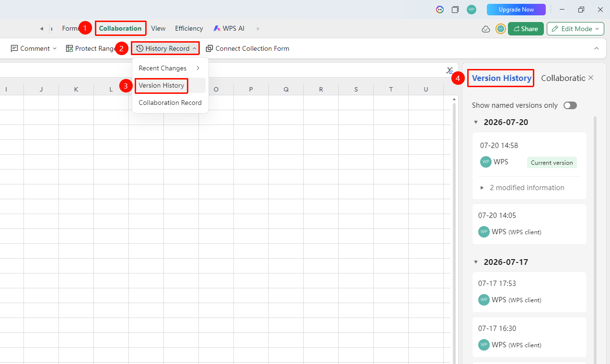
Task: Click the Current version label
Action: point(552,162)
